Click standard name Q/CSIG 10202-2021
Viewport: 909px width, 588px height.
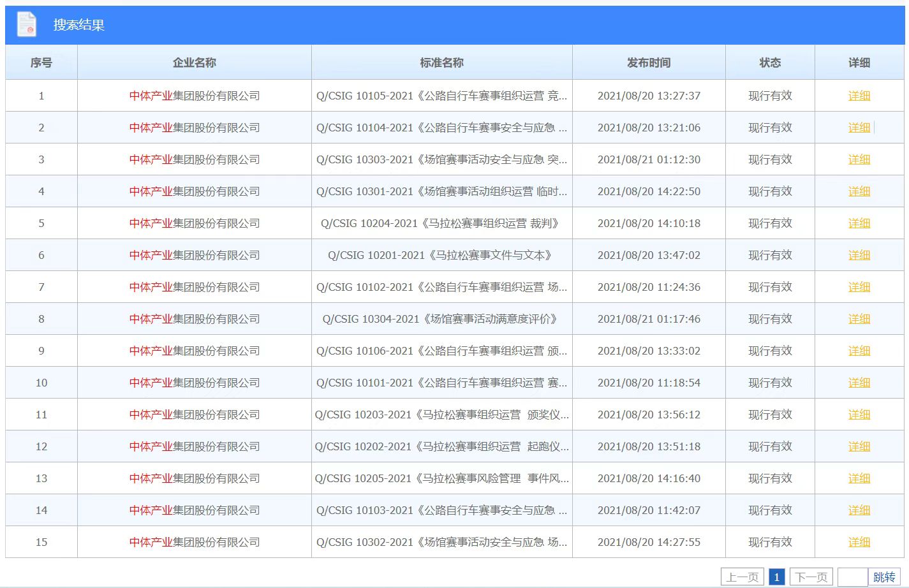(x=442, y=446)
